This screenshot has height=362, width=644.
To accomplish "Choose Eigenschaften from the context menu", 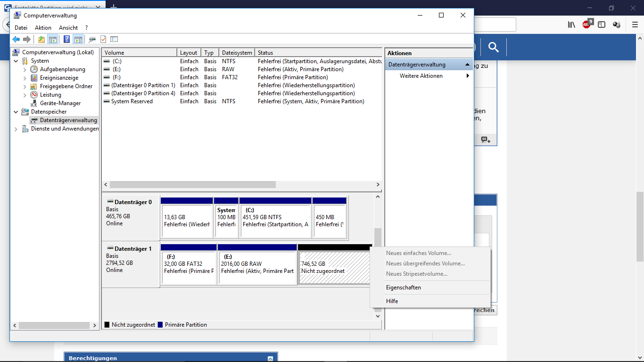I will click(430, 288).
